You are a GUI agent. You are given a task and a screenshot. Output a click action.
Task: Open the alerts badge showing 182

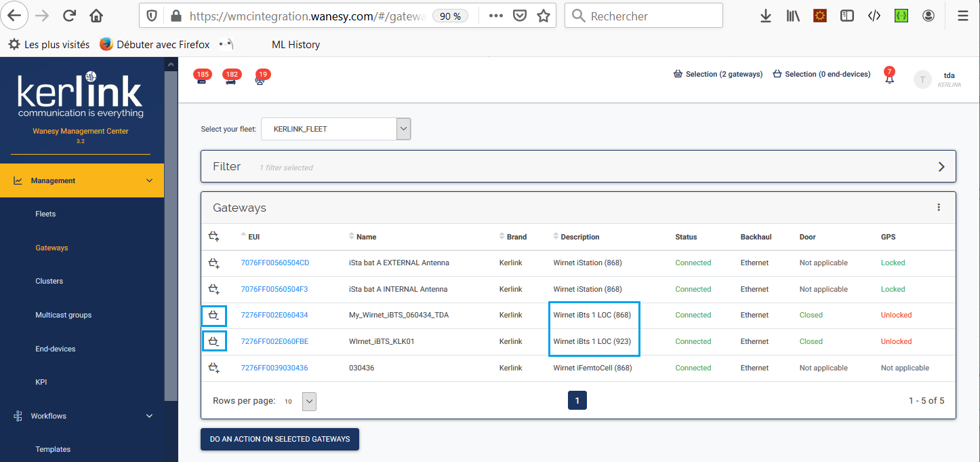pos(232,79)
